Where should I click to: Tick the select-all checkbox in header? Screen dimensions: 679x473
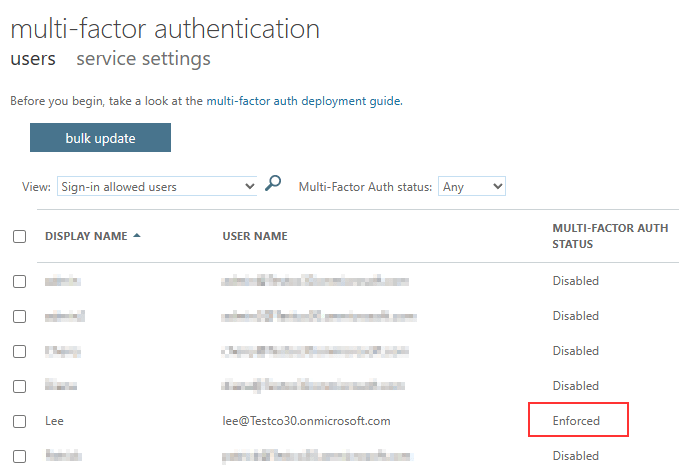pos(19,237)
